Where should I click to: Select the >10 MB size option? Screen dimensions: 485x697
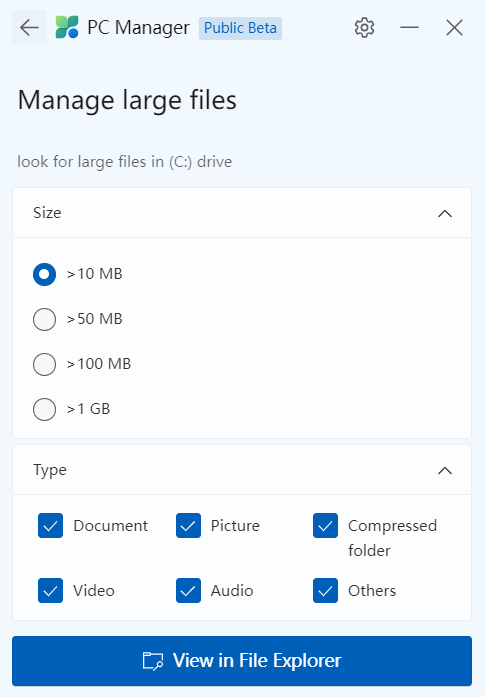tap(44, 274)
